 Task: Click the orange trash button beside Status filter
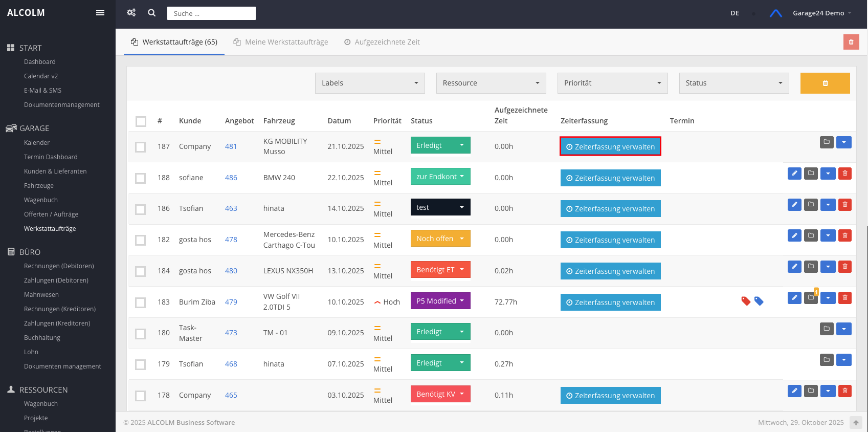[825, 83]
